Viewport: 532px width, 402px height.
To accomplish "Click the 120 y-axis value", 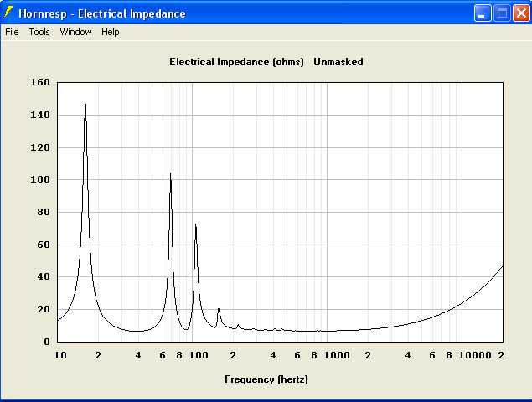I will click(x=40, y=147).
